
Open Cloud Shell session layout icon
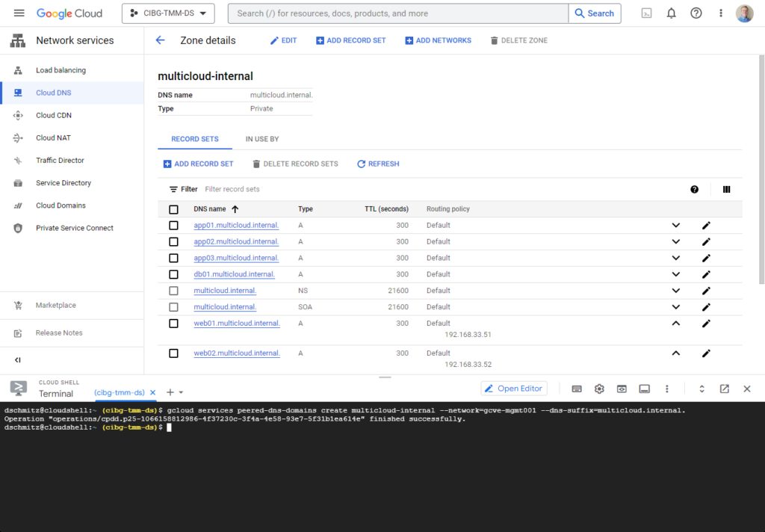coord(645,389)
